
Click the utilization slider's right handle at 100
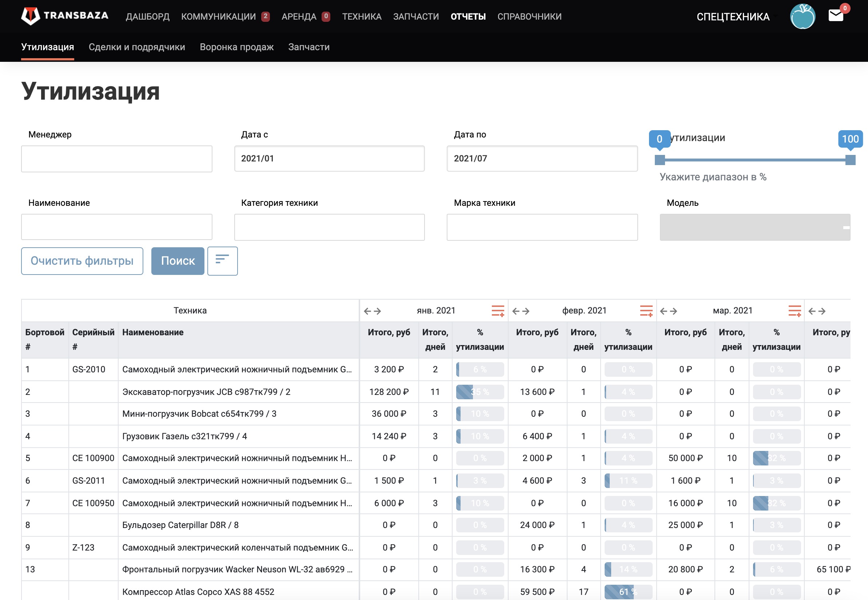coord(850,160)
